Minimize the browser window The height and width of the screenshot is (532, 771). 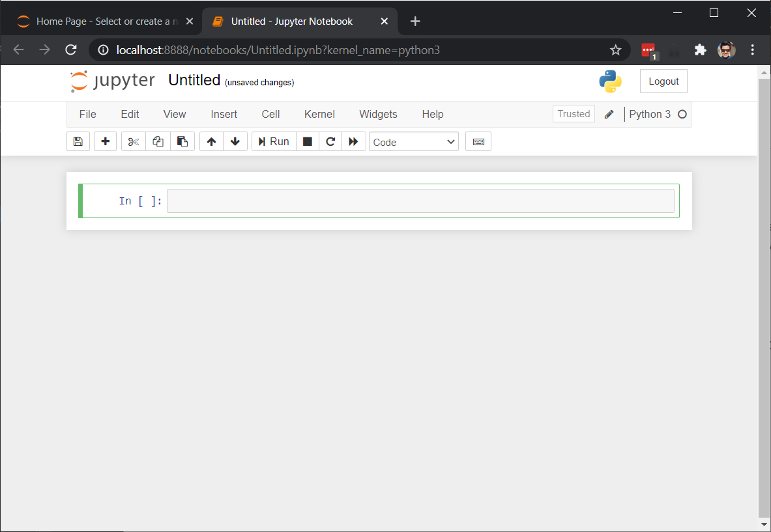[x=678, y=13]
